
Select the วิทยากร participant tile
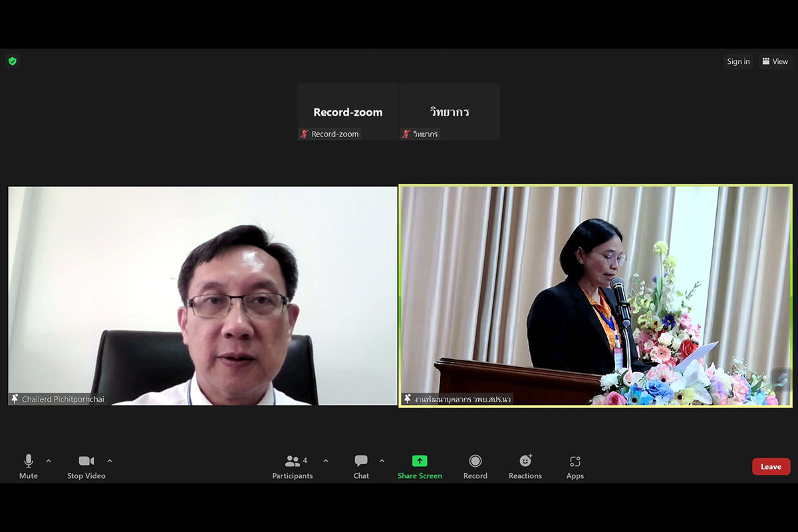pos(450,112)
